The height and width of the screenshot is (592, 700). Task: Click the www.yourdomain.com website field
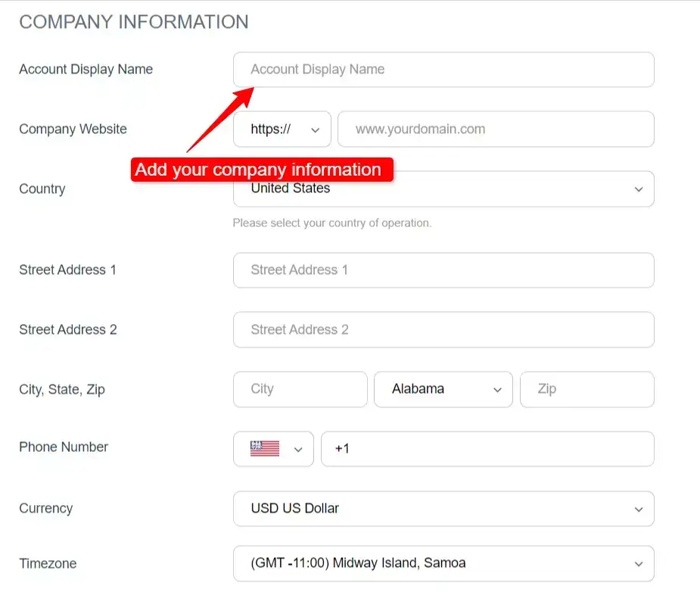(496, 129)
